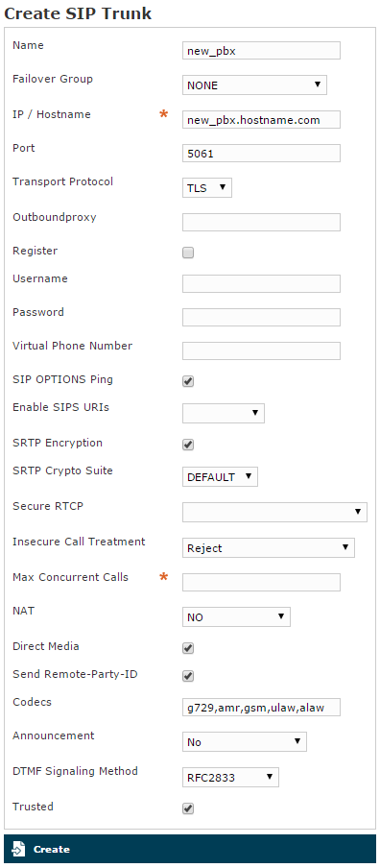
Task: Click the Create button icon
Action: (18, 849)
